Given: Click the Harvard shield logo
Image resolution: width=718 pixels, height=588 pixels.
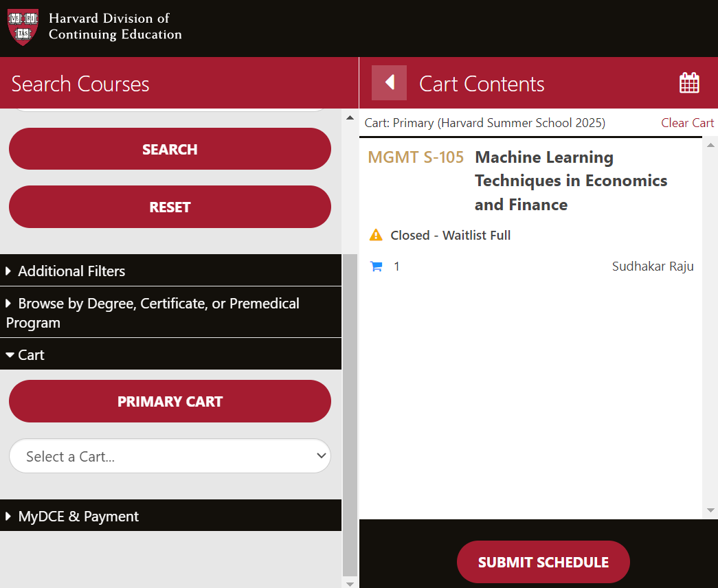Looking at the screenshot, I should [x=23, y=27].
